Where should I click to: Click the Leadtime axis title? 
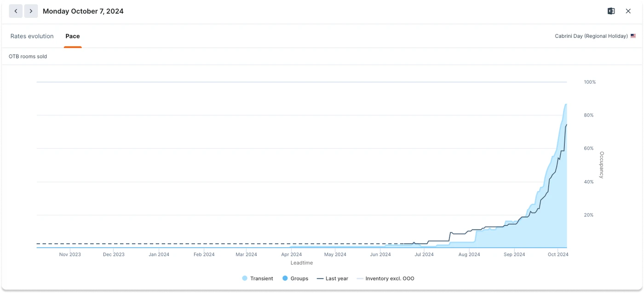pos(302,263)
